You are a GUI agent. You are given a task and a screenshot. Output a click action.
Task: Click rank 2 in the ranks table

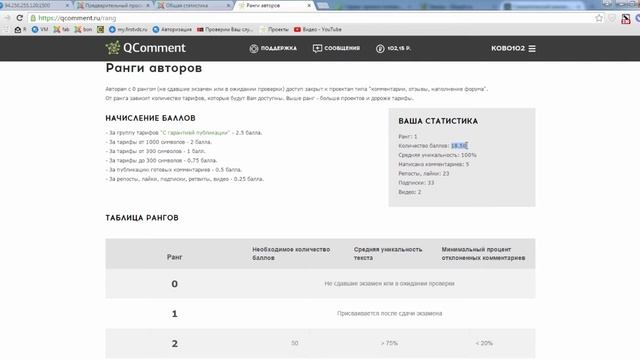pos(174,344)
